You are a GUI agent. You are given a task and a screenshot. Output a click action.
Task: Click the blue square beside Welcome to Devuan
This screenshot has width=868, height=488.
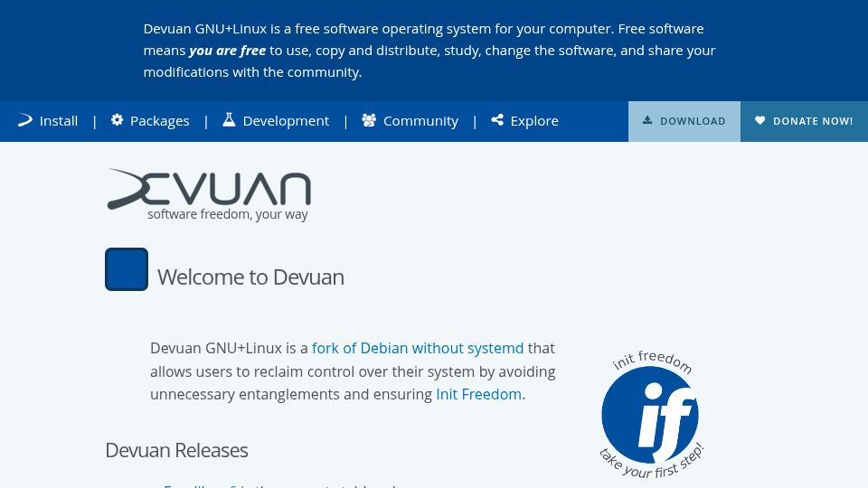127,269
